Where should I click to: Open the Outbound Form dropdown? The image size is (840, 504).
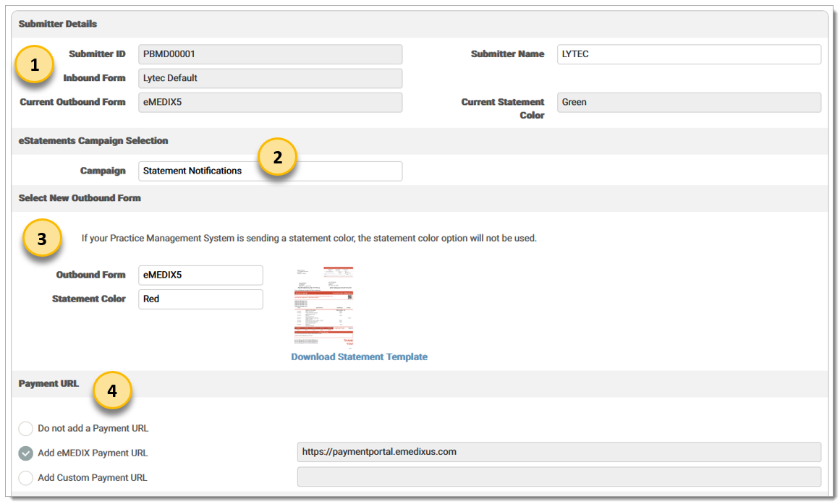click(200, 276)
